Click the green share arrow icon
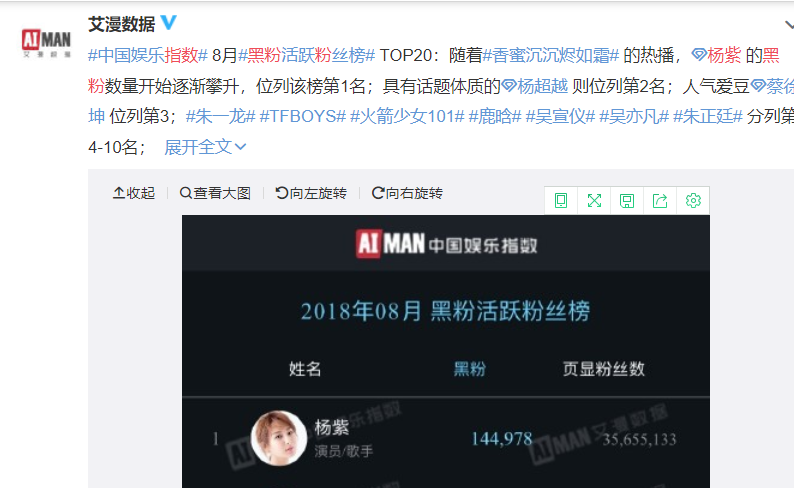The height and width of the screenshot is (488, 794). (660, 201)
